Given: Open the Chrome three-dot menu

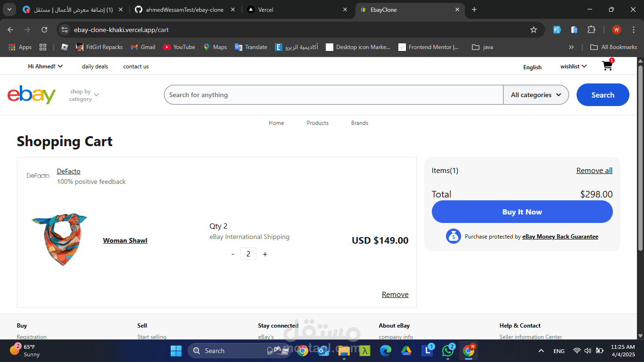Looking at the screenshot, I should tap(633, 30).
